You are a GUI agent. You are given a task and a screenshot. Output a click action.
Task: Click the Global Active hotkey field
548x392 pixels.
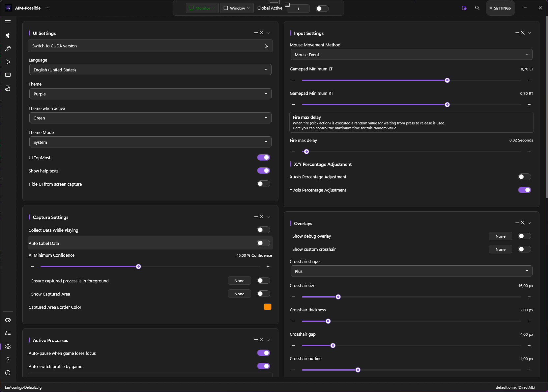298,9
